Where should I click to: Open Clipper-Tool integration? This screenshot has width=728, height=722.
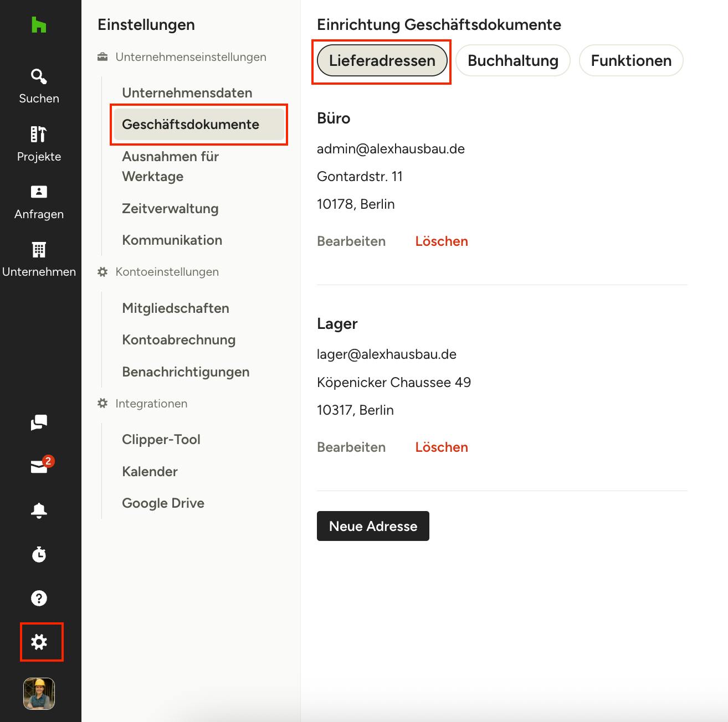click(x=161, y=440)
